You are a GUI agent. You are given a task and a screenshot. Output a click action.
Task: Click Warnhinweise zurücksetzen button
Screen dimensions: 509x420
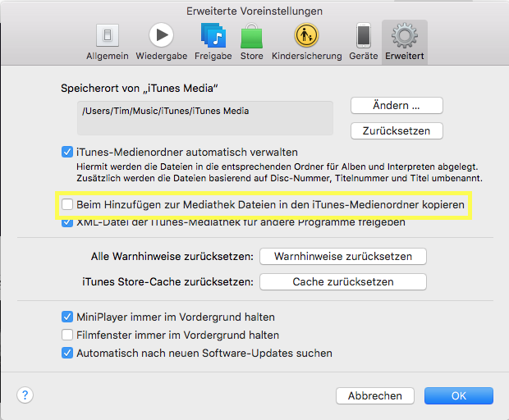coord(343,256)
